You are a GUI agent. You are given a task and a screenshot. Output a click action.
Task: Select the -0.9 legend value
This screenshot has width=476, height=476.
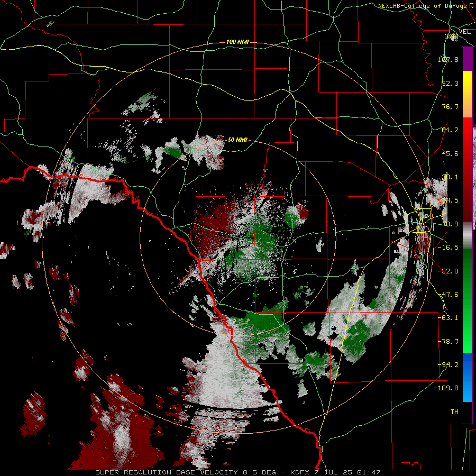click(450, 224)
